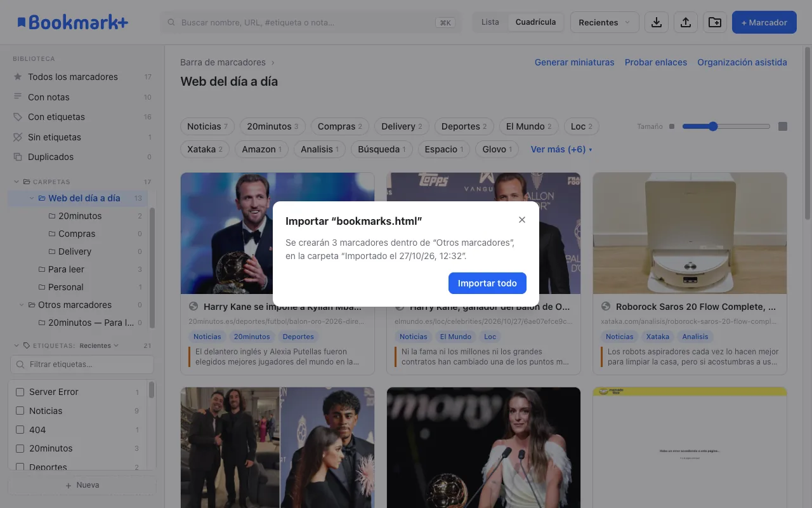Click the Probar enlaces link
The width and height of the screenshot is (812, 508).
tap(656, 62)
